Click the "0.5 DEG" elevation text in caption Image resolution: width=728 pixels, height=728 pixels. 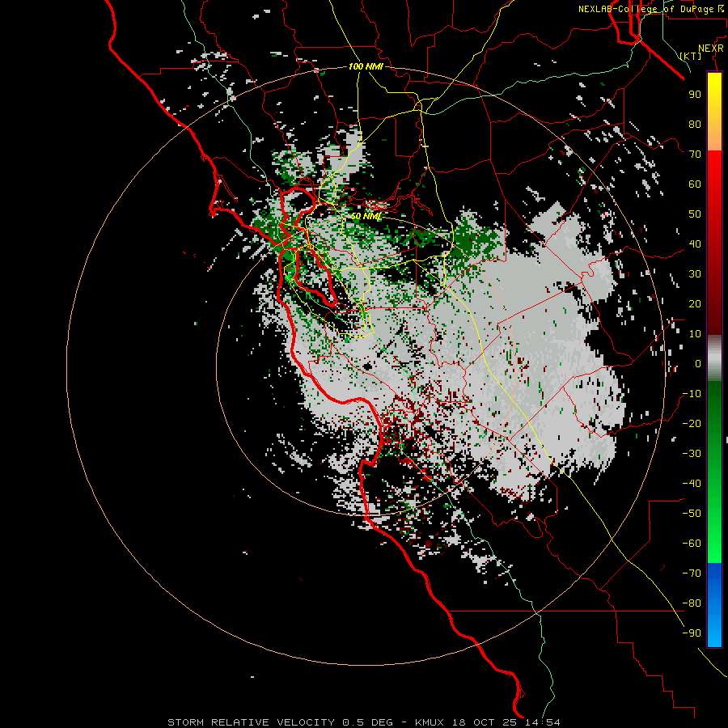367,722
